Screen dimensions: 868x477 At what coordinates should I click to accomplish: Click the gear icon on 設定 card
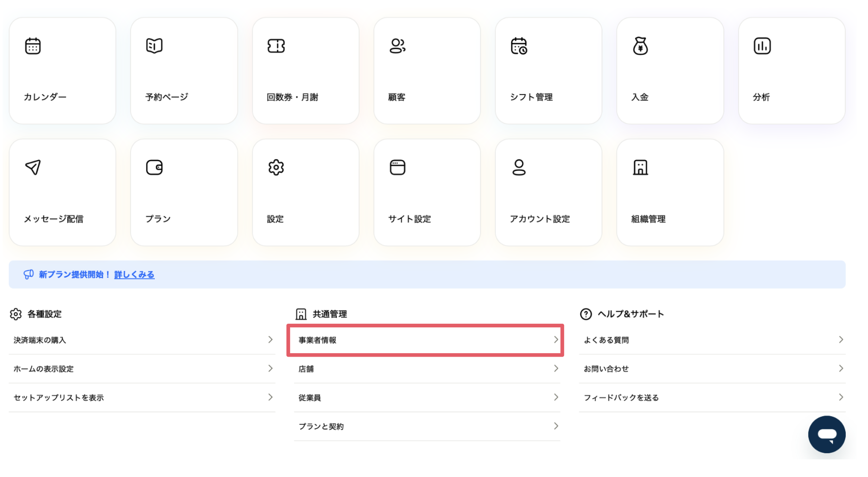click(x=276, y=167)
